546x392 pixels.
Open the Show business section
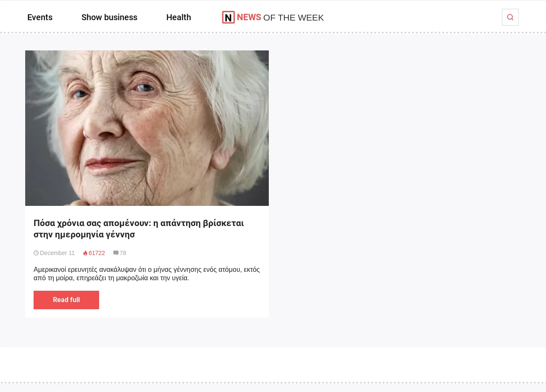click(109, 17)
